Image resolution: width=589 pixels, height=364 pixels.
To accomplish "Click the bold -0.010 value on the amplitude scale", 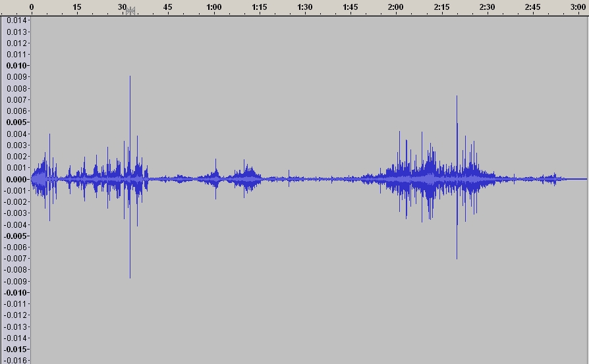I will (15, 293).
